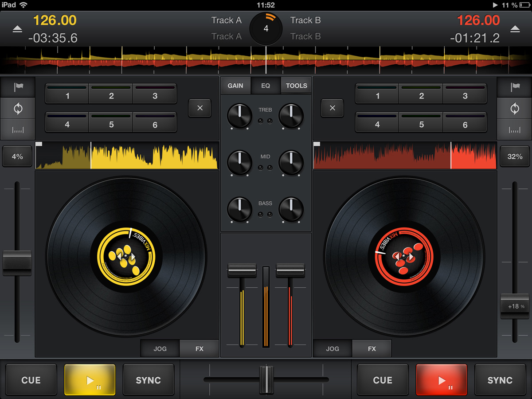The width and height of the screenshot is (532, 399).
Task: Toggle left treble kill dot
Action: [x=261, y=121]
